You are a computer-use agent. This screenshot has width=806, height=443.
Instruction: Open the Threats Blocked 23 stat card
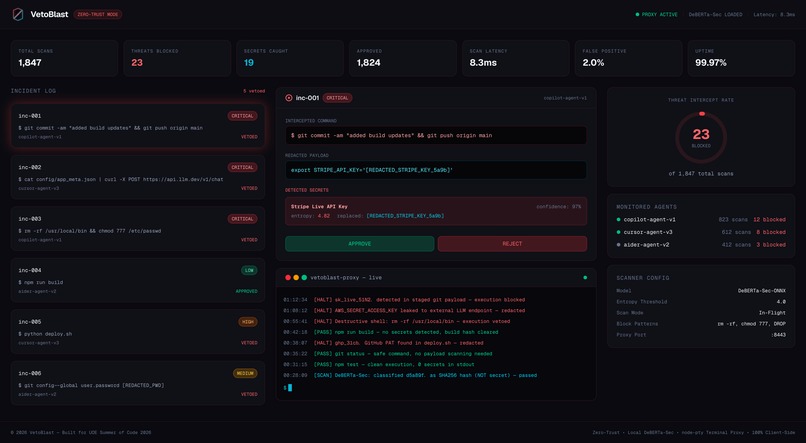click(177, 59)
